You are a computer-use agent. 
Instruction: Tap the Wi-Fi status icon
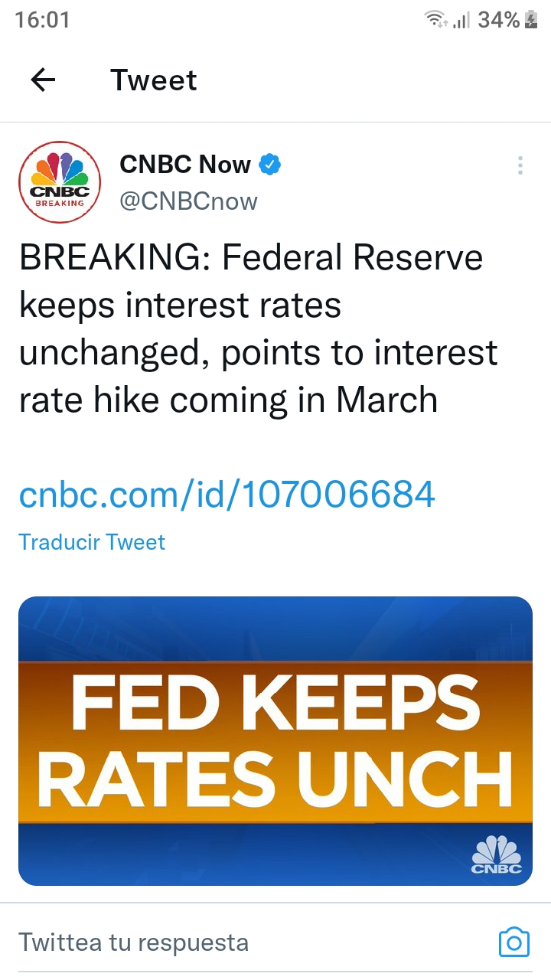click(x=437, y=20)
